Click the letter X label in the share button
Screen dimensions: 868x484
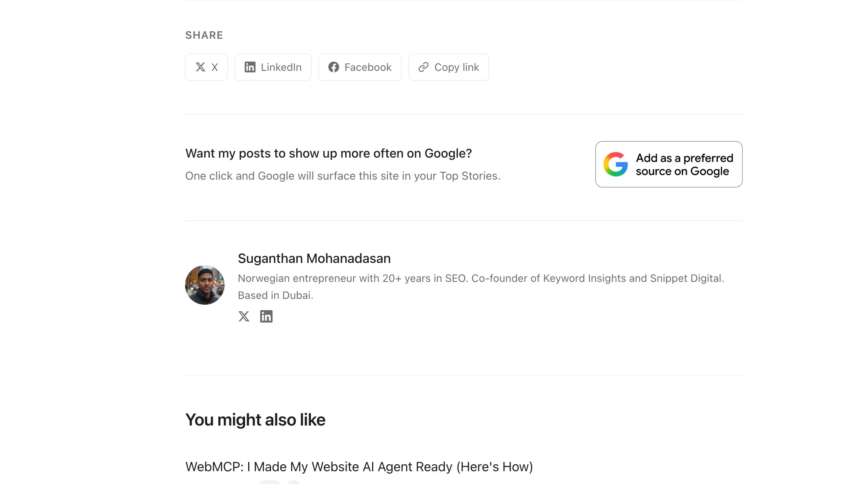click(x=214, y=67)
